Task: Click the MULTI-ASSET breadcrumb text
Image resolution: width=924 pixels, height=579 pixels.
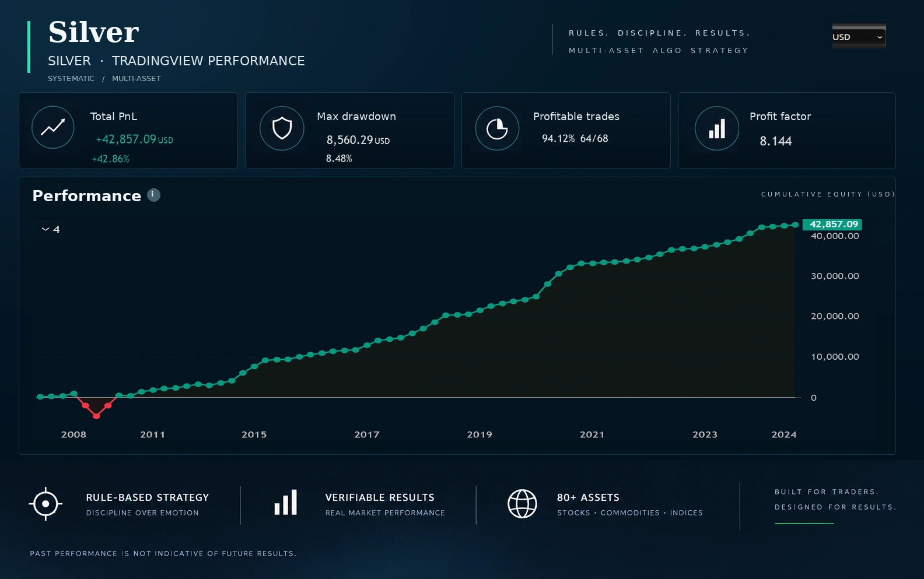Action: point(136,79)
